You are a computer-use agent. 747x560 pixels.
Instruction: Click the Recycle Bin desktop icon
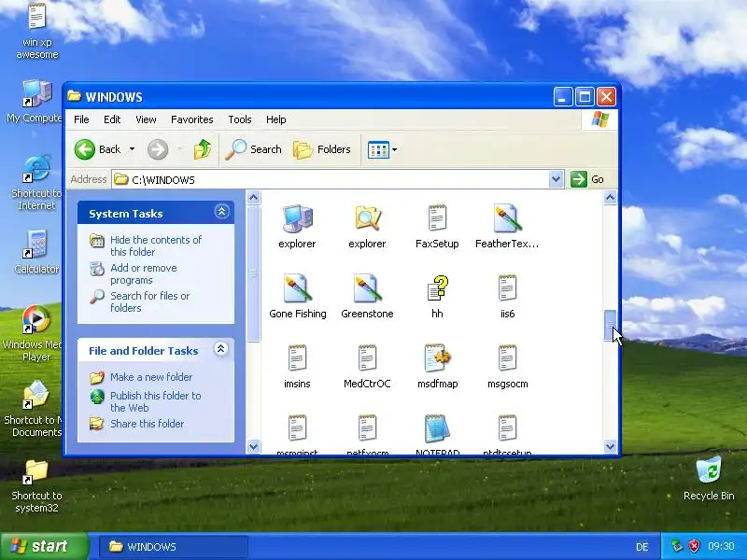pyautogui.click(x=709, y=479)
